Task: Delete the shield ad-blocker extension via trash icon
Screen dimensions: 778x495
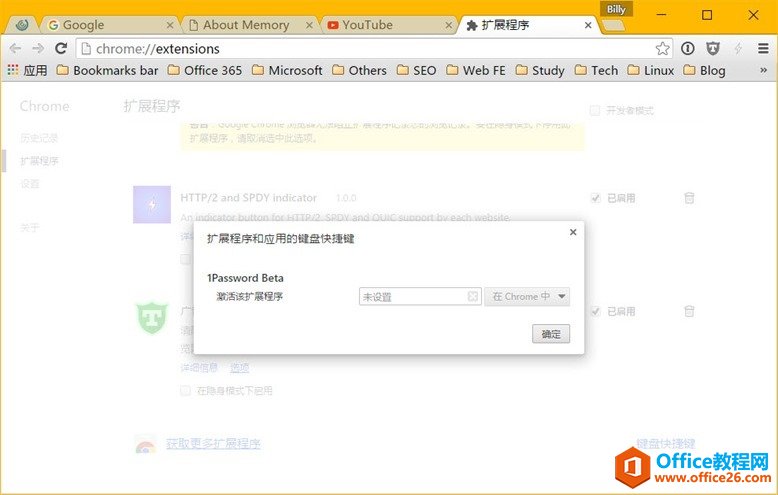Action: pos(689,311)
